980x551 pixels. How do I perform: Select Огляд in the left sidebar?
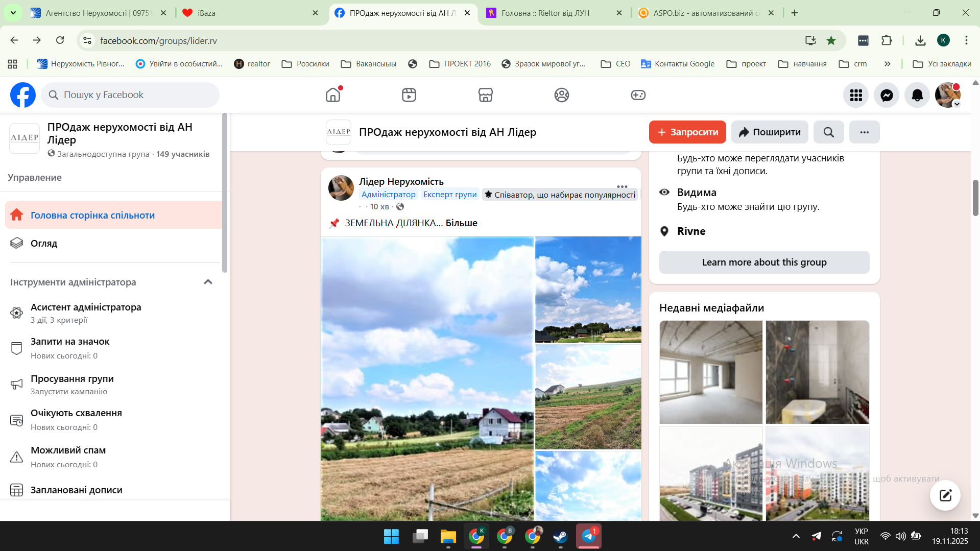[x=44, y=244]
